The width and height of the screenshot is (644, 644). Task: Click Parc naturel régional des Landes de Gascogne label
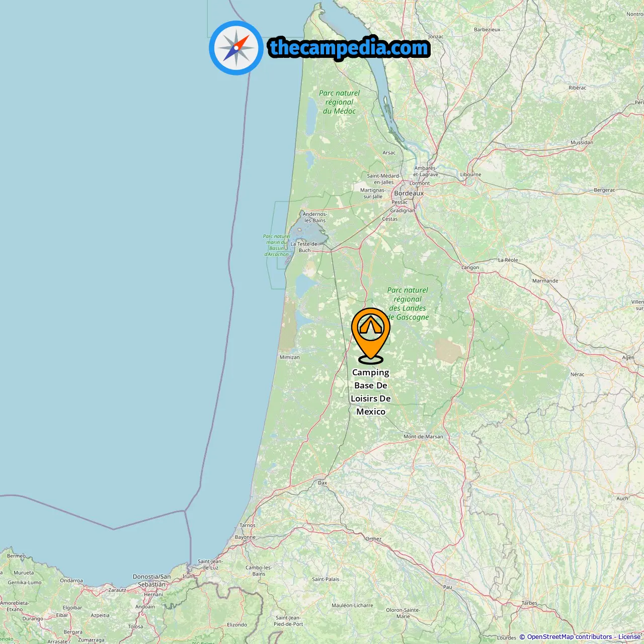click(408, 303)
